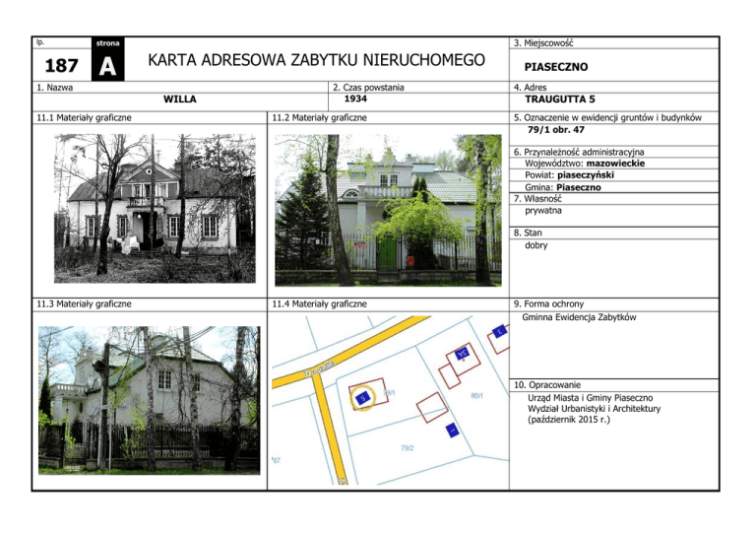Click the circled blue marker number 5 on the map
This screenshot has width=756, height=535.
point(362,398)
